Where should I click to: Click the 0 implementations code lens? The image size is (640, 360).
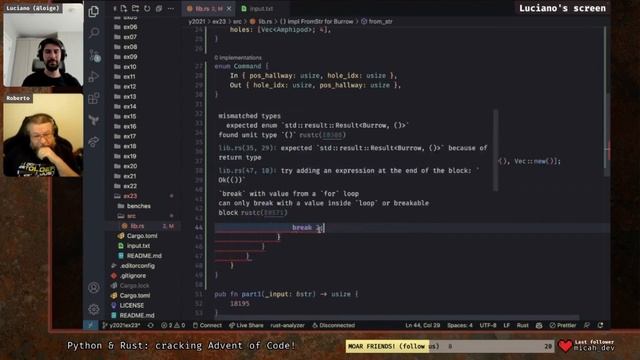[x=238, y=58]
